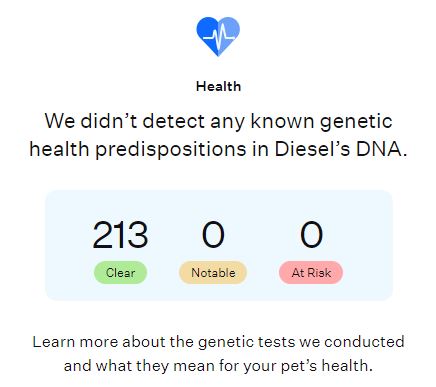Click the word known genetic in the headline
Viewport: 436px width, 387px height.
pos(321,121)
